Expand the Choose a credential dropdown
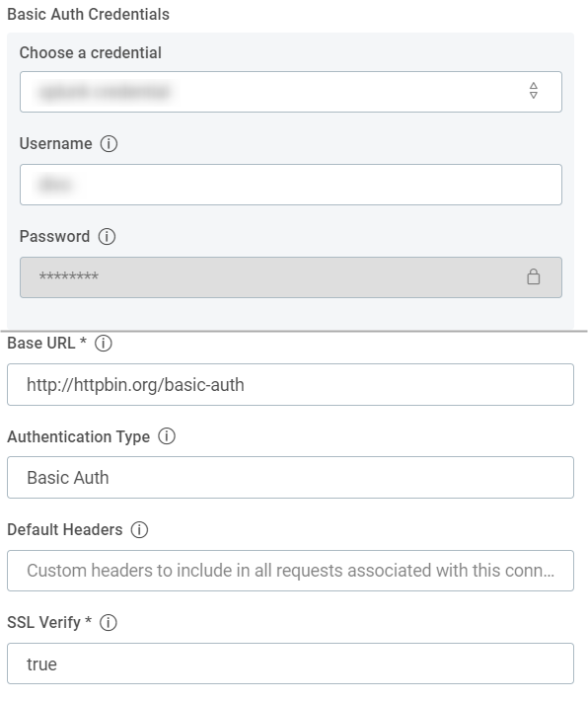Screen dimensions: 588x702 [x=291, y=92]
